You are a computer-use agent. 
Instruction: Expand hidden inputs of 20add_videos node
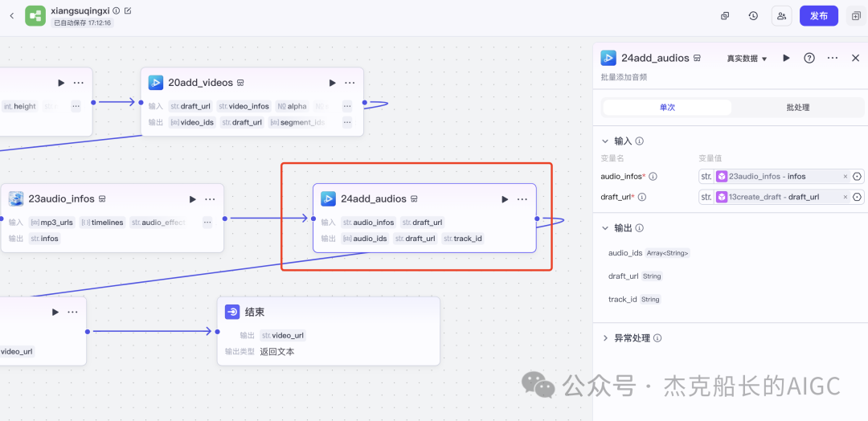(x=347, y=106)
